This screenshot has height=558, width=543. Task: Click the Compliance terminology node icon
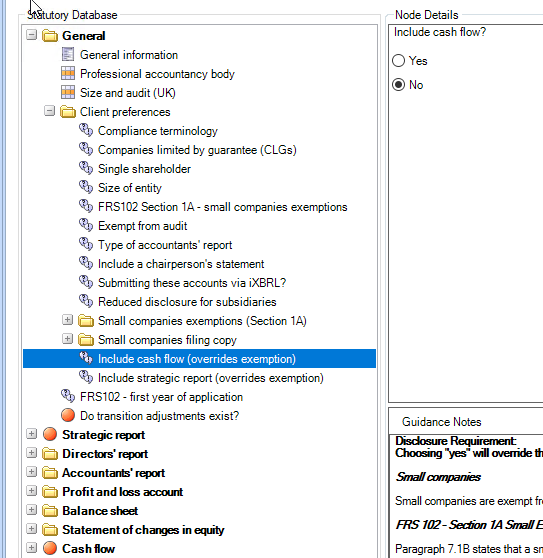coord(86,130)
